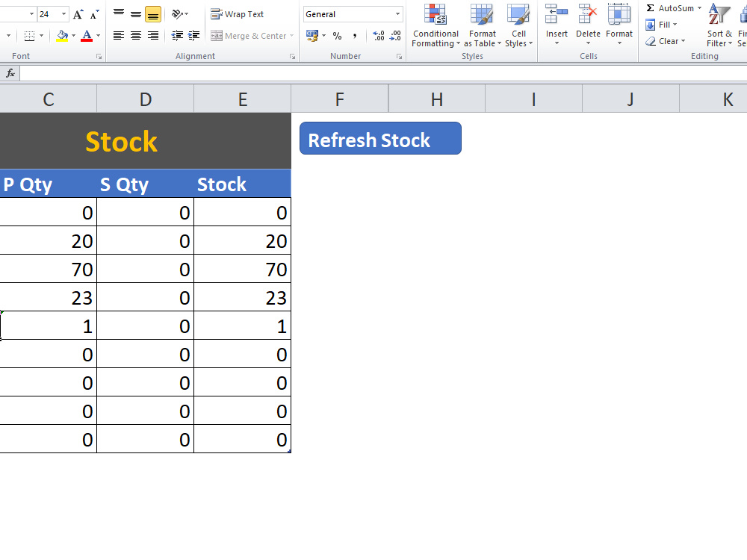
Task: Click Insert cells icon
Action: tap(557, 14)
